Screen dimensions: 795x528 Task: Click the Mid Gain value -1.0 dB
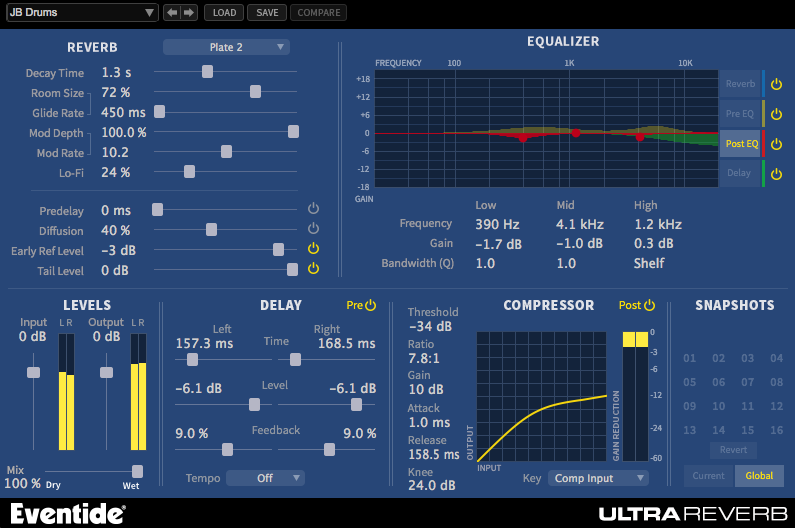click(x=579, y=244)
